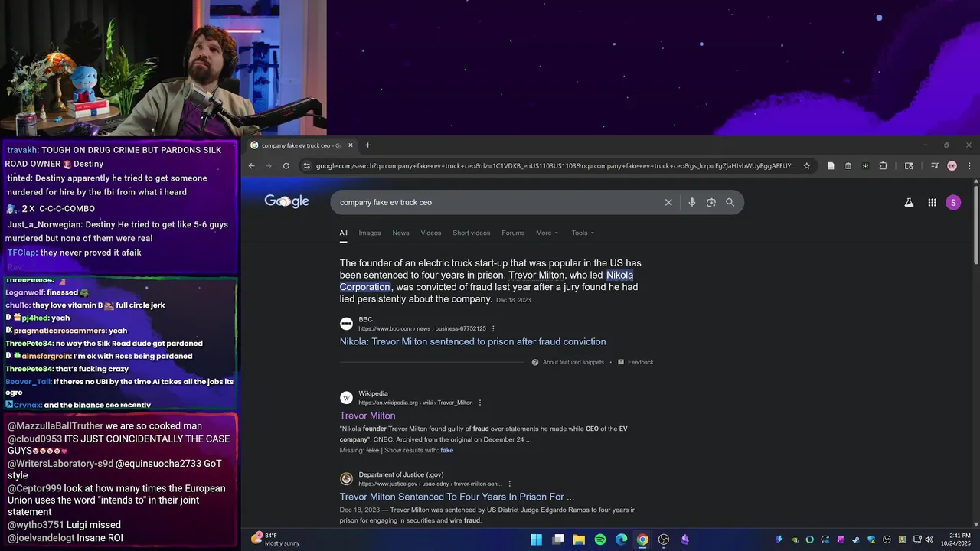Open Chrome's Extensions puzzle icon
The image size is (980, 551).
[883, 165]
